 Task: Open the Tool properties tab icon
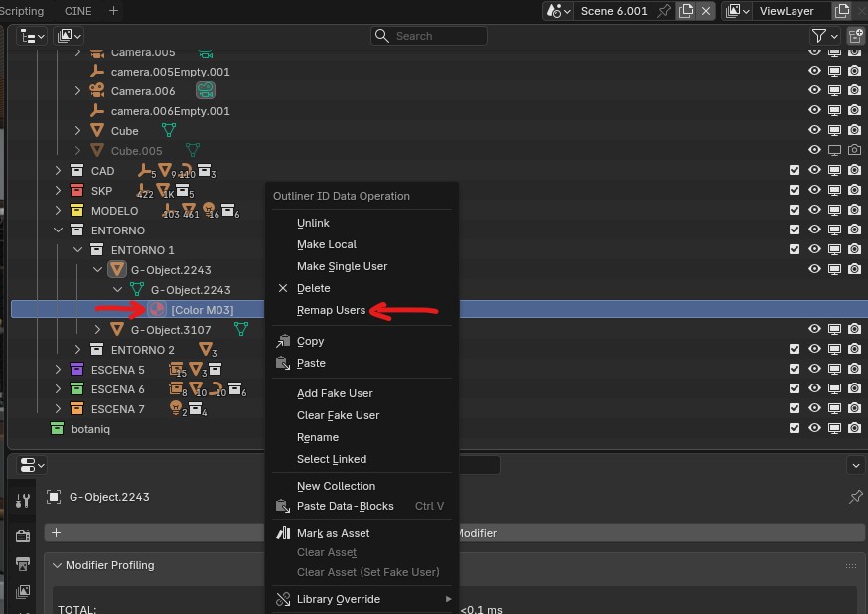pyautogui.click(x=23, y=501)
